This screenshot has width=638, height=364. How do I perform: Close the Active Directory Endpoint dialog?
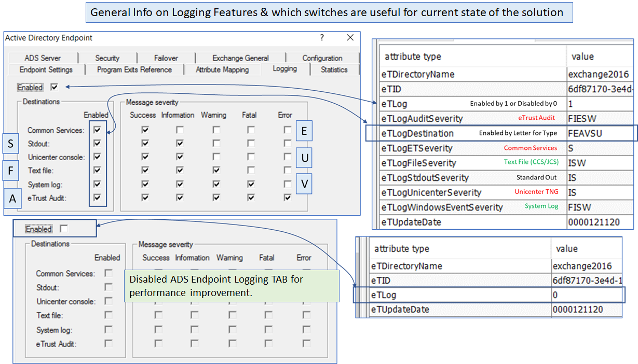[350, 37]
